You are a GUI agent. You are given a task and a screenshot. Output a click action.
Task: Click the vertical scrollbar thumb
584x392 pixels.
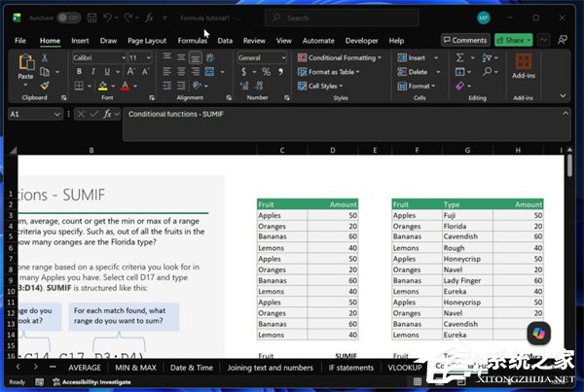pyautogui.click(x=569, y=165)
